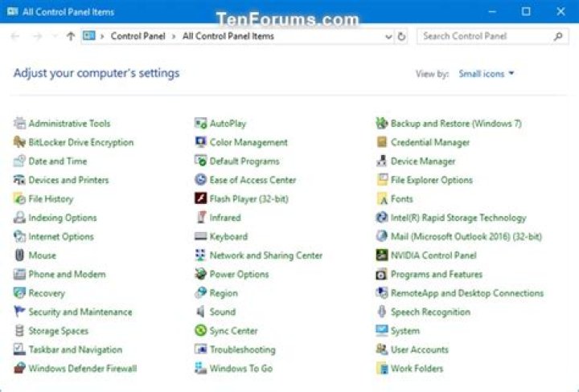Click the Color Management icon
The height and width of the screenshot is (392, 579).
click(x=200, y=142)
